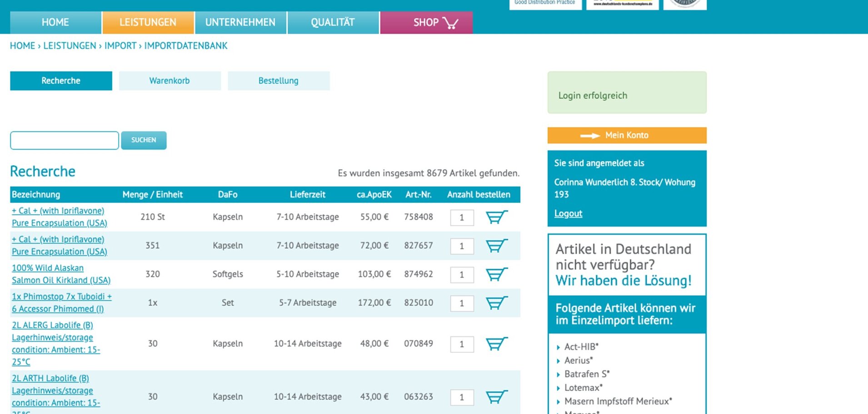Click 'Wir haben die Lösung!' banner text

click(x=624, y=281)
